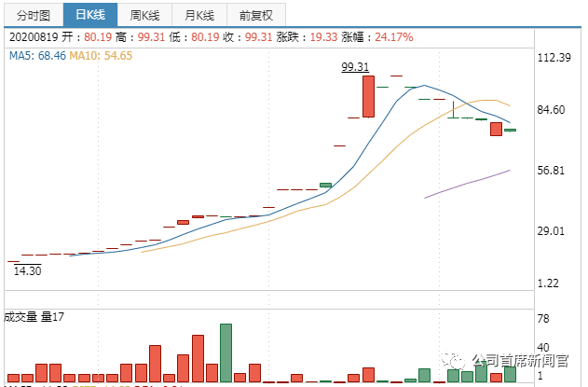Select the 日K线 tab
The height and width of the screenshot is (387, 588).
pos(90,15)
